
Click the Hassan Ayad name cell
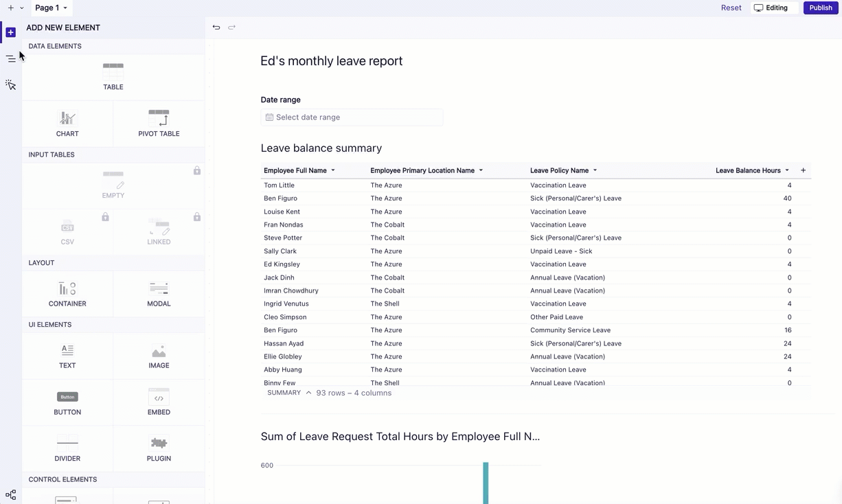coord(284,343)
